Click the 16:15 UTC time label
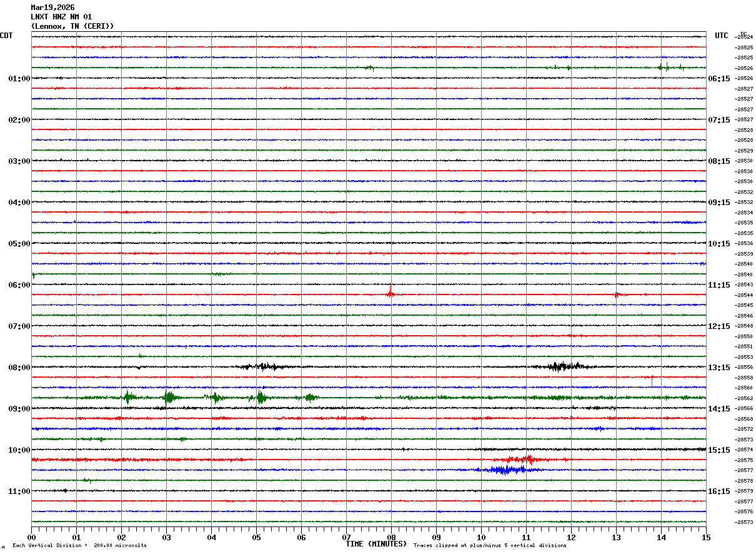Viewport: 756px width, 554px height. tap(719, 491)
